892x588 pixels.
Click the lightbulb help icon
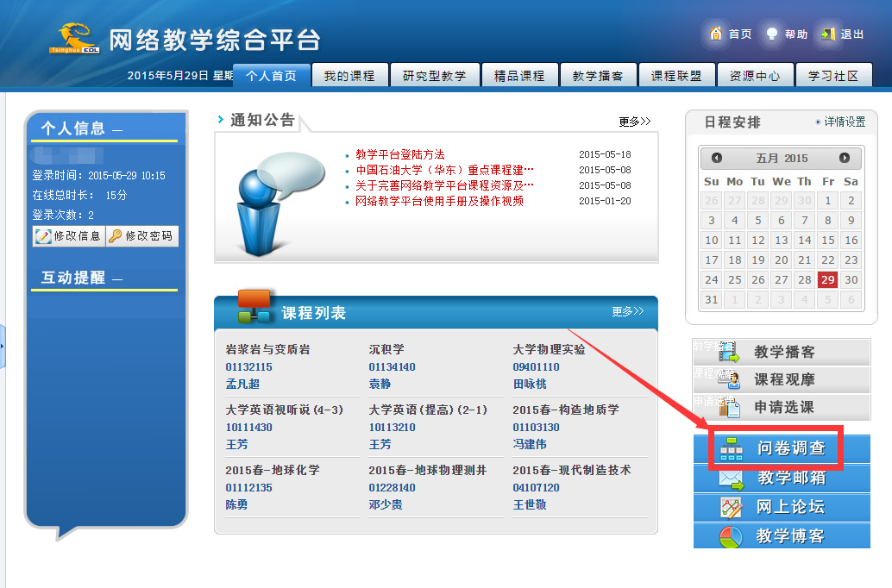[772, 34]
